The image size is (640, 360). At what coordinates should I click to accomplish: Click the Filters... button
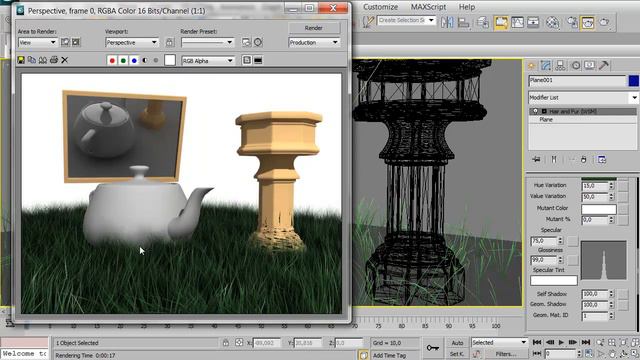click(x=506, y=354)
